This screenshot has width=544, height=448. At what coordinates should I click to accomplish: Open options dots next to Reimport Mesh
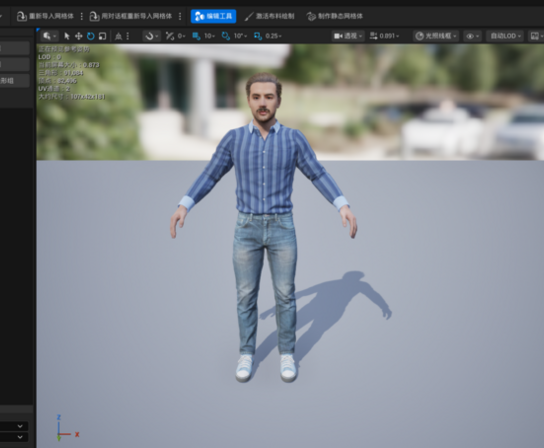click(82, 16)
